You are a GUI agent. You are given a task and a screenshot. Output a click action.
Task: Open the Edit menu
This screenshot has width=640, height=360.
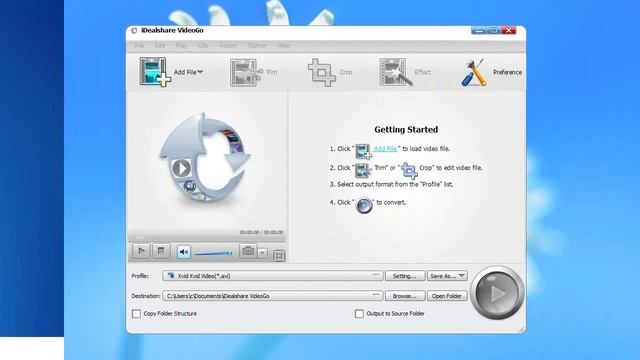(x=160, y=45)
